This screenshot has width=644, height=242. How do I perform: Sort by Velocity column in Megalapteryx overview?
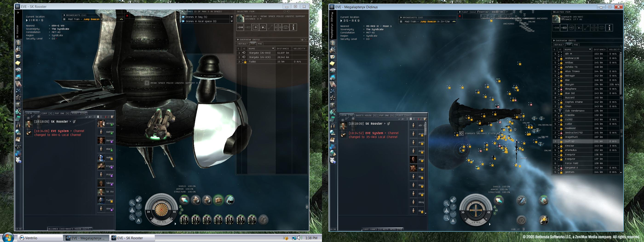pos(615,50)
